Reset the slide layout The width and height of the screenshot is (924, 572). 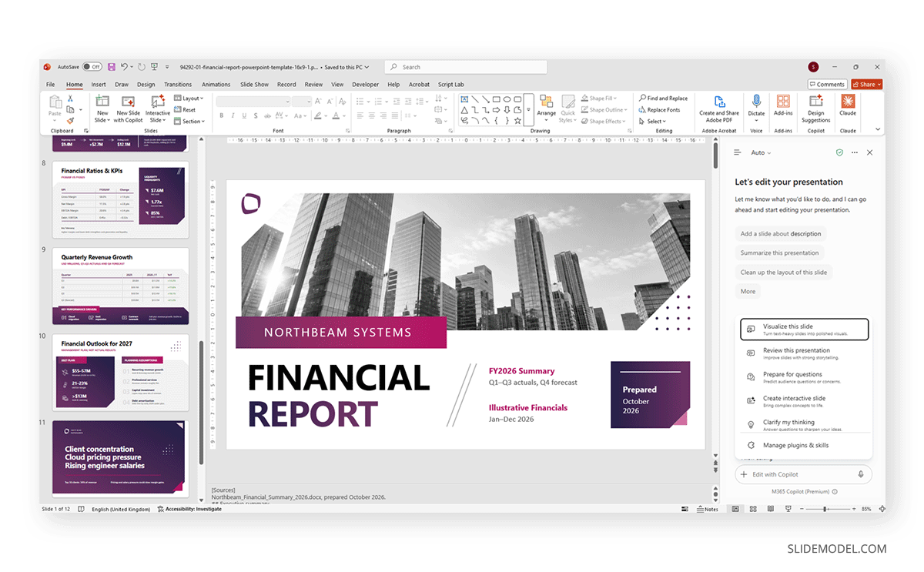185,109
